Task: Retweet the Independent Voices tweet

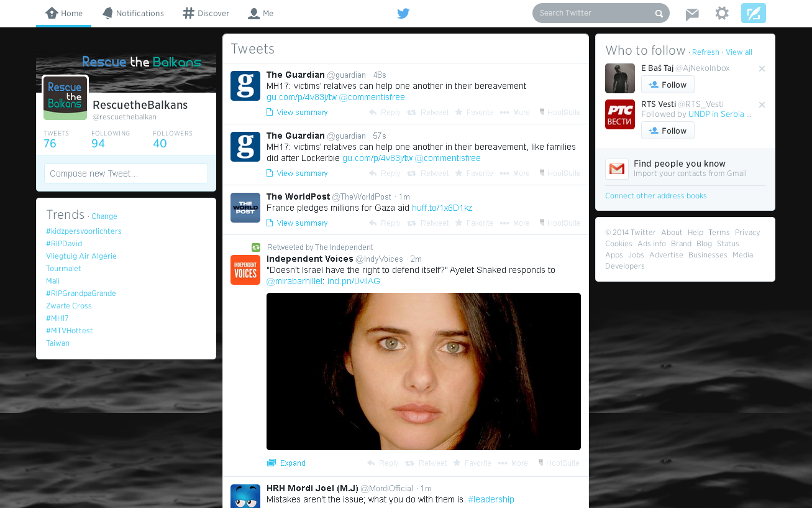Action: [426, 463]
